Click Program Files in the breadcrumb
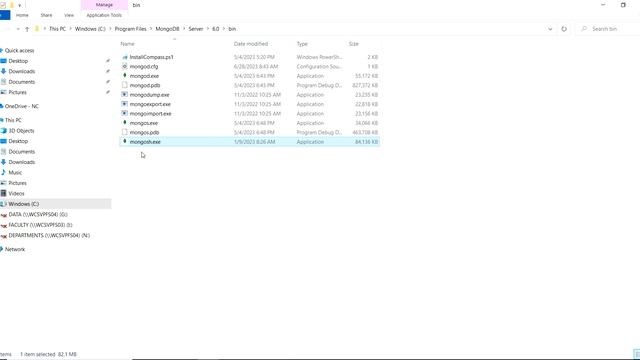The width and height of the screenshot is (640, 360). click(x=131, y=29)
